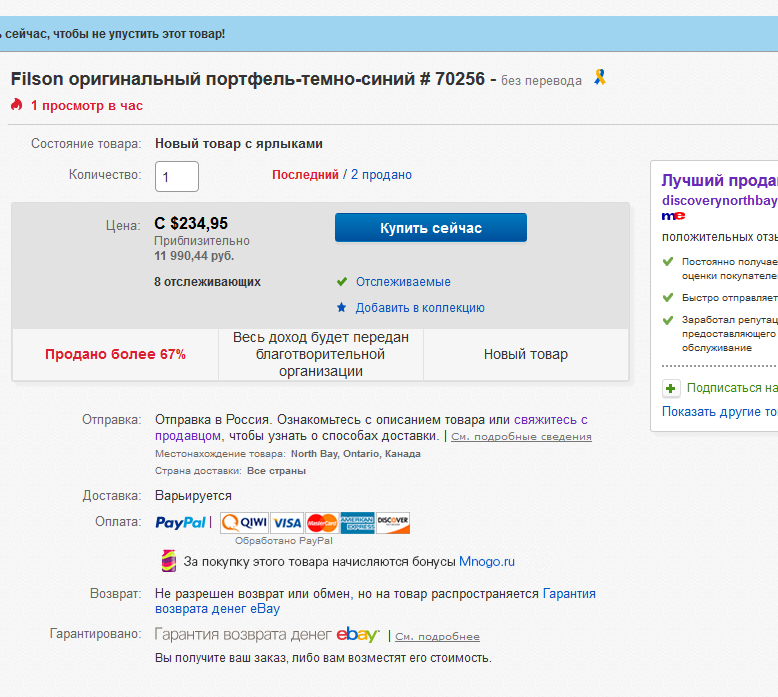Click 'Варьируется' delivery text
The height and width of the screenshot is (697, 778).
tap(193, 496)
